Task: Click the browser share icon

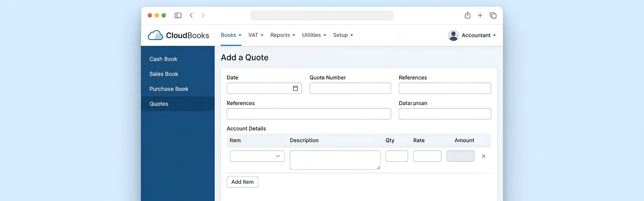Action: coord(467,15)
